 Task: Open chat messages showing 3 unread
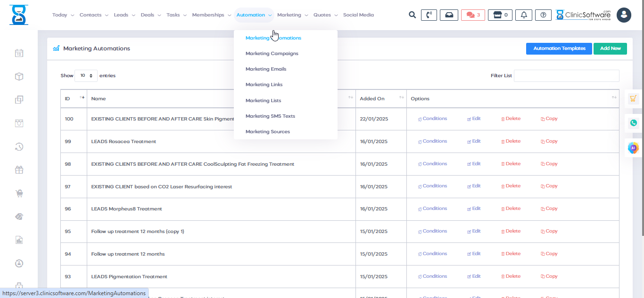tap(473, 15)
